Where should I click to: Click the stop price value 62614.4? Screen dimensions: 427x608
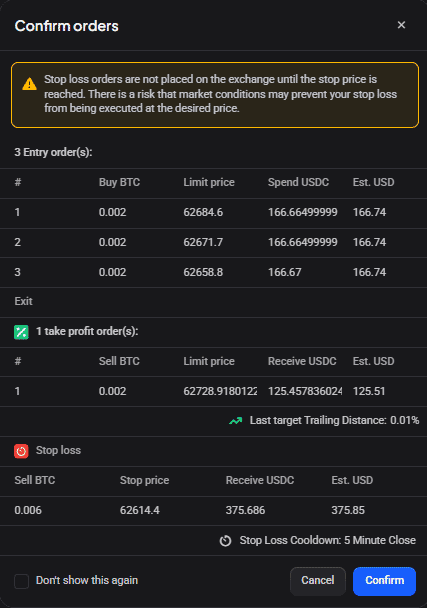coord(140,510)
